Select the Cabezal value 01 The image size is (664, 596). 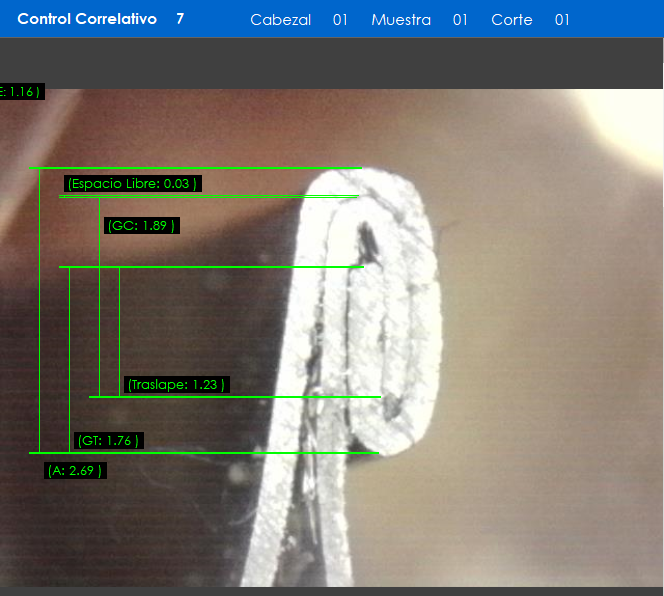coord(340,20)
